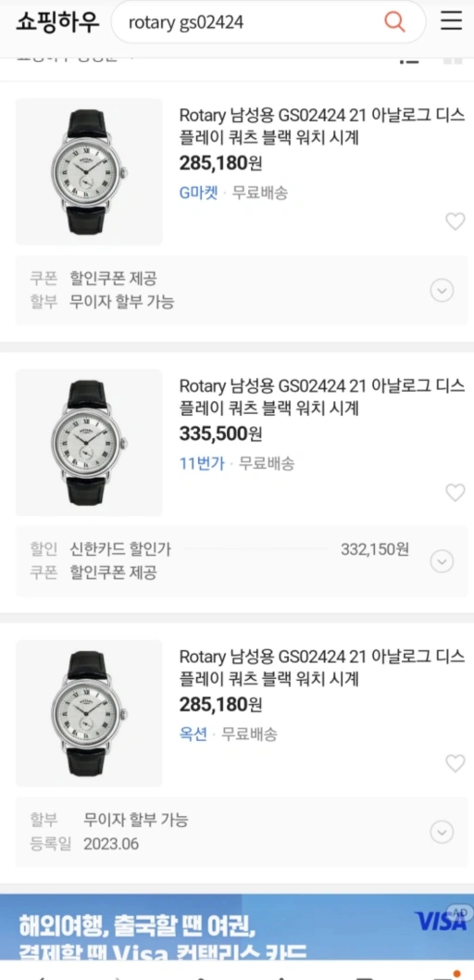The height and width of the screenshot is (980, 474).
Task: Go to 쇼핑하우 home logo
Action: (57, 22)
